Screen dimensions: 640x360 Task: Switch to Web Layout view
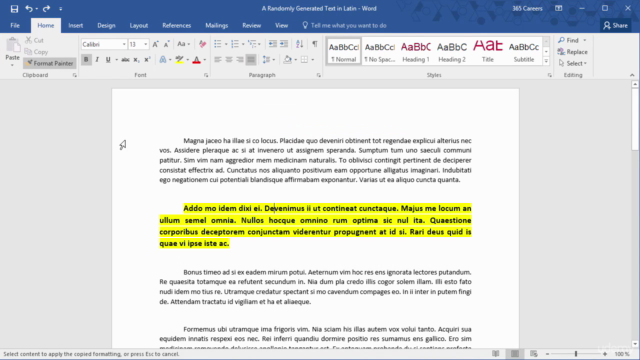(x=533, y=354)
